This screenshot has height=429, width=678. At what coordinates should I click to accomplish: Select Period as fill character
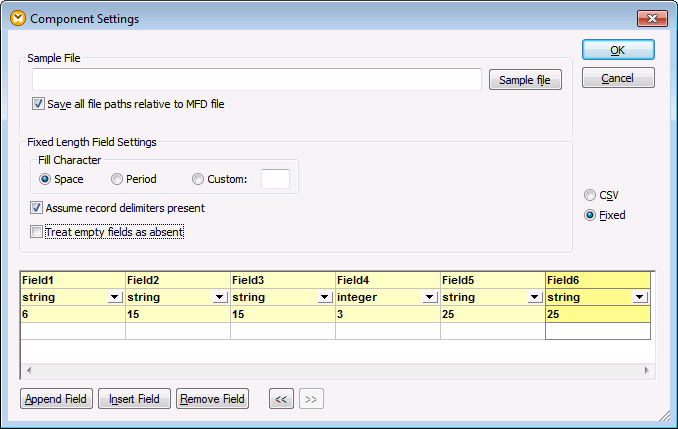click(x=118, y=179)
